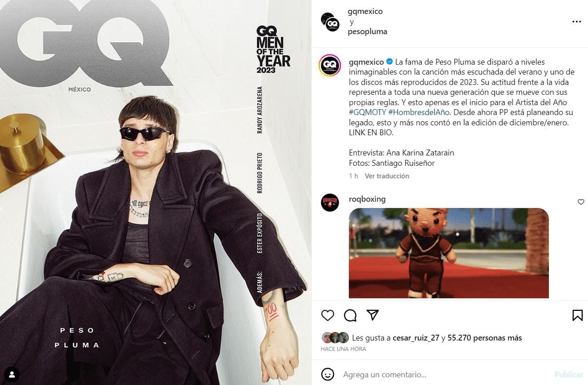Click 'Ver traducción' under the caption
Viewport: 588px width, 385px height.
click(387, 176)
